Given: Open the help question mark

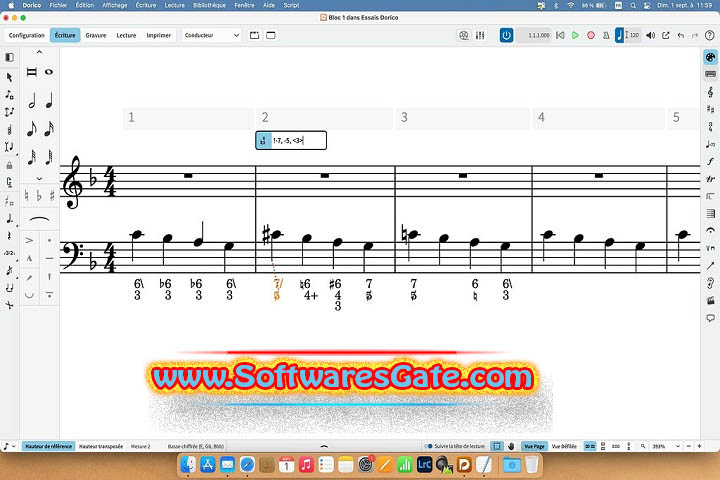Looking at the screenshot, I should pyautogui.click(x=709, y=35).
